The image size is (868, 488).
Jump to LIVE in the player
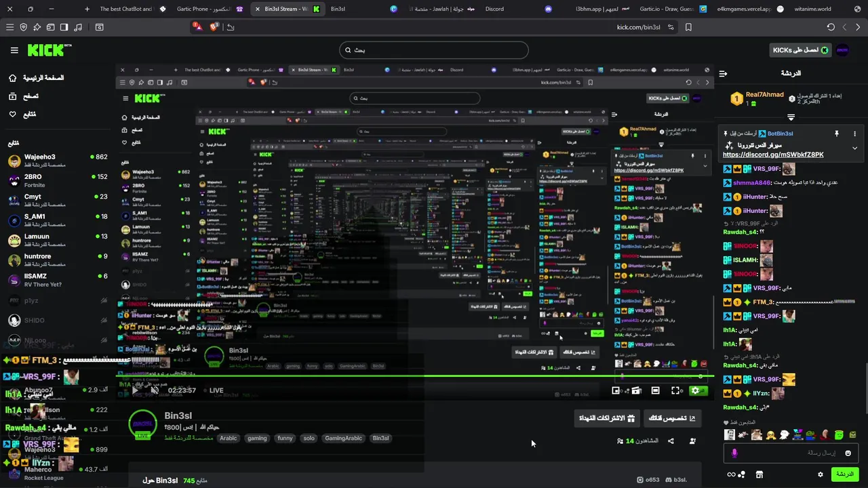(212, 390)
